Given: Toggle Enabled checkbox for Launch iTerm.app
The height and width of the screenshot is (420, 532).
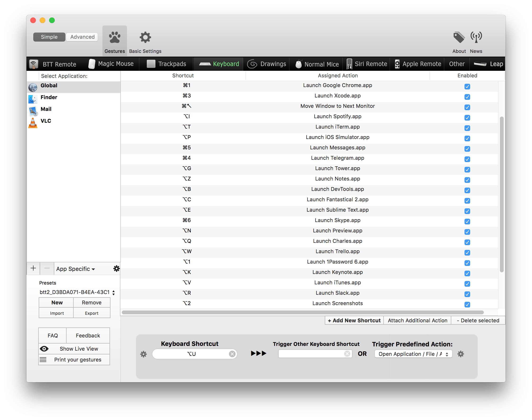Looking at the screenshot, I should pyautogui.click(x=467, y=128).
